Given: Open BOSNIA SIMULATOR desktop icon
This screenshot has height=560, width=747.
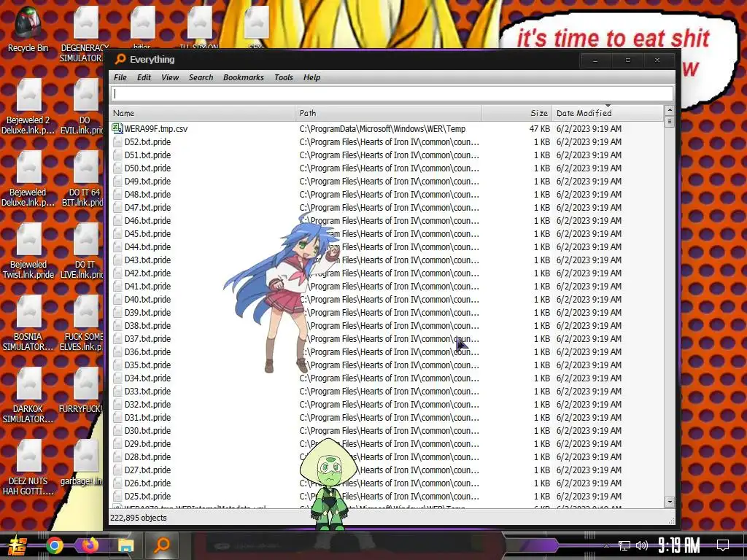Looking at the screenshot, I should [28, 323].
